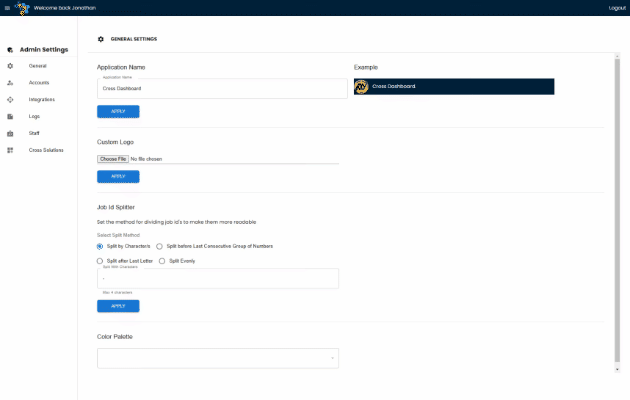Click the Admin Settings gear icon
This screenshot has height=400, width=630.
[10, 50]
